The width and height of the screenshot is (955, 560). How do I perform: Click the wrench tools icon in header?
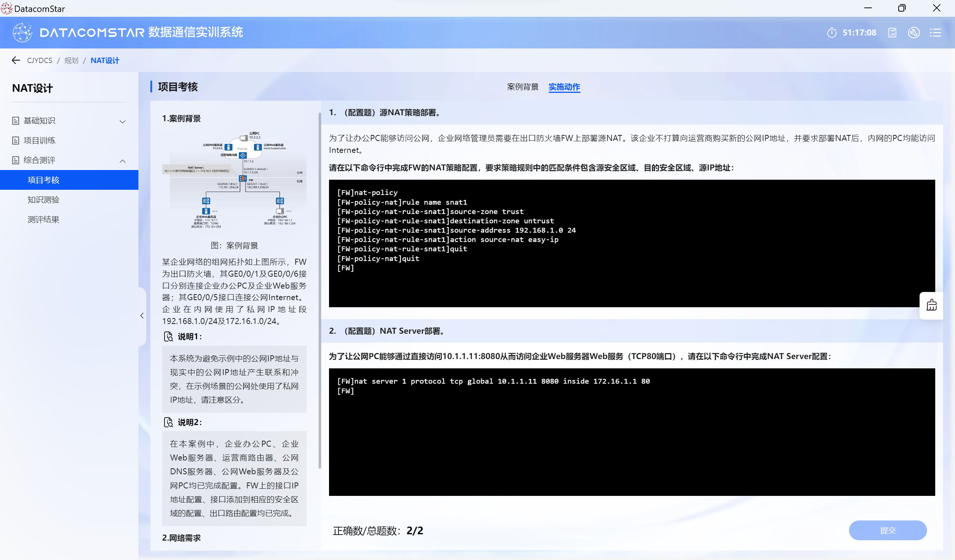(x=913, y=32)
